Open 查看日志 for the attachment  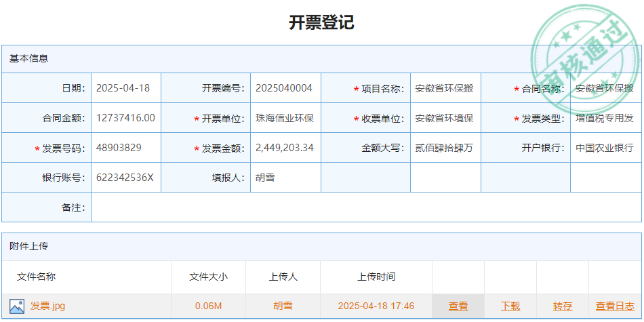click(x=615, y=306)
